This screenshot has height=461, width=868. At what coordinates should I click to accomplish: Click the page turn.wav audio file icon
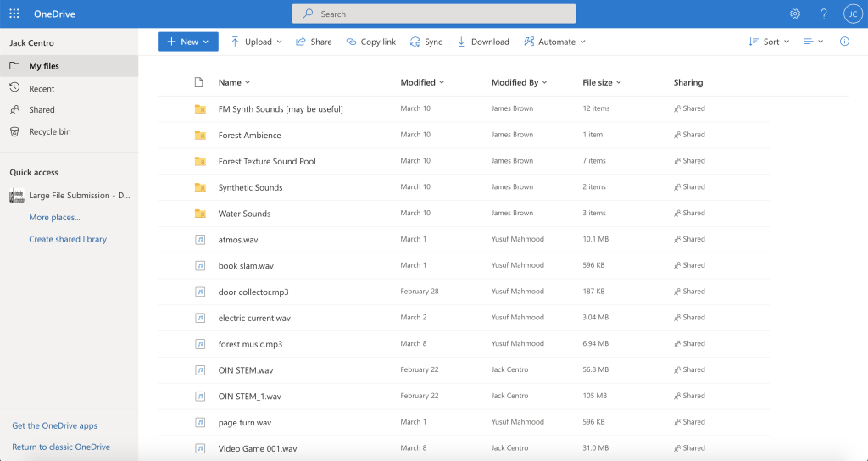pyautogui.click(x=200, y=422)
